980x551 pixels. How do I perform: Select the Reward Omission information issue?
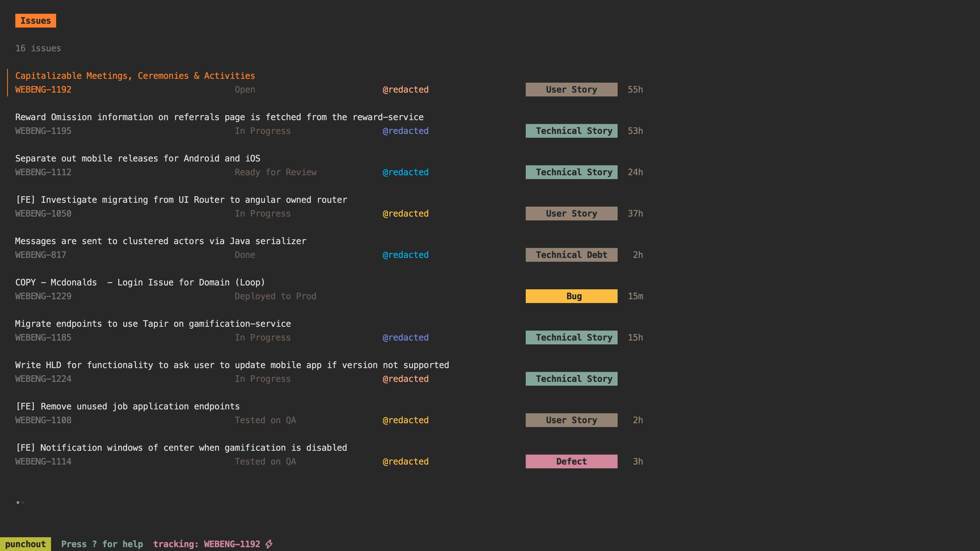tap(219, 117)
